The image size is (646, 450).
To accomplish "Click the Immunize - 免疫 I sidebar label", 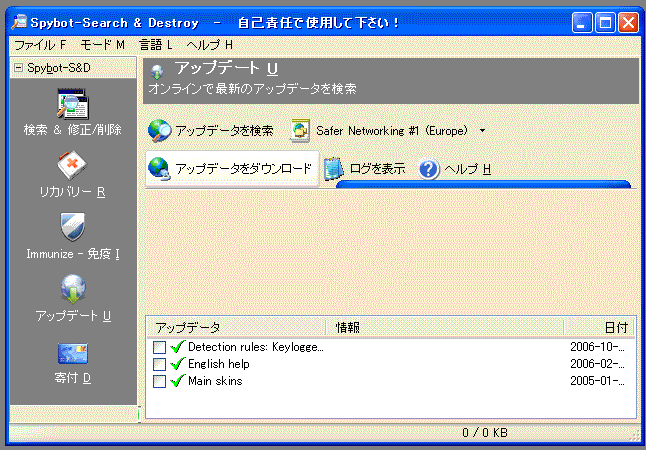I will pyautogui.click(x=73, y=254).
